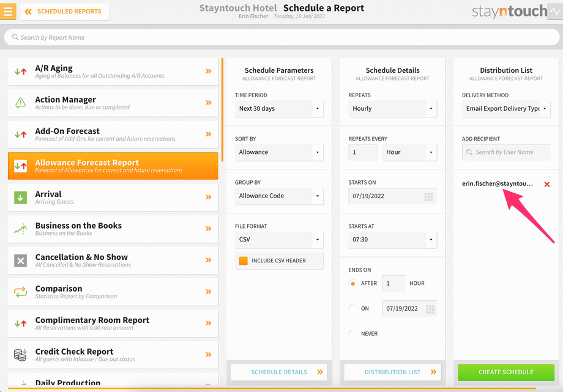
Task: Open the hamburger main menu
Action: coord(8,11)
